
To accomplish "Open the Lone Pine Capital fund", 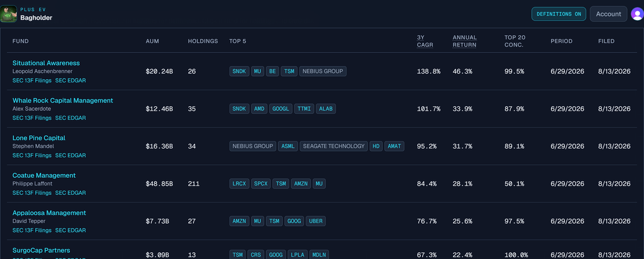I will (x=38, y=138).
